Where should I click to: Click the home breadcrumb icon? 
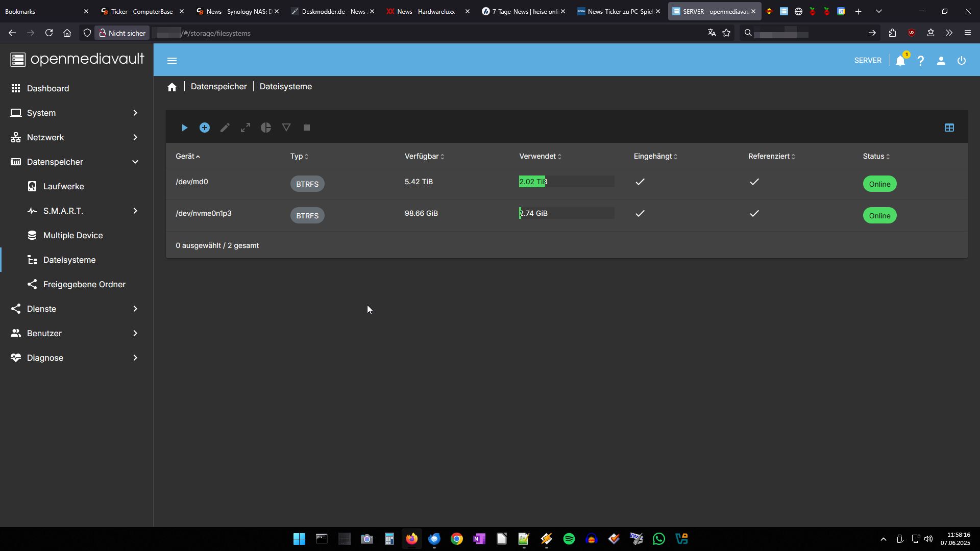point(172,87)
